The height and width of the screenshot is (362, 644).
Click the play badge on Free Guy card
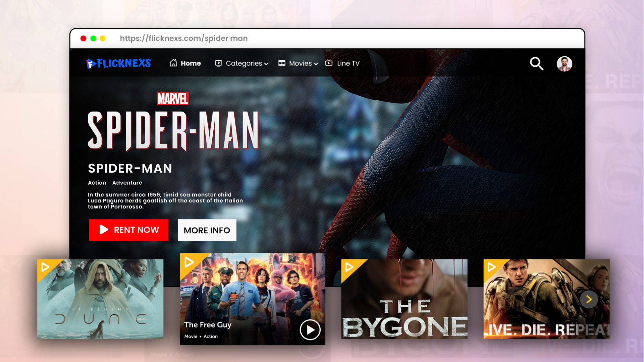189,262
